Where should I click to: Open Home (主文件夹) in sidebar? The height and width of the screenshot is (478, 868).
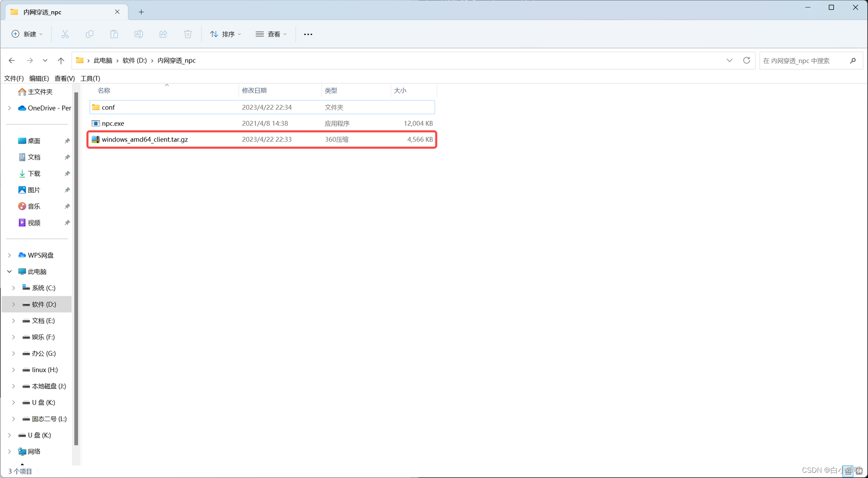(36, 92)
